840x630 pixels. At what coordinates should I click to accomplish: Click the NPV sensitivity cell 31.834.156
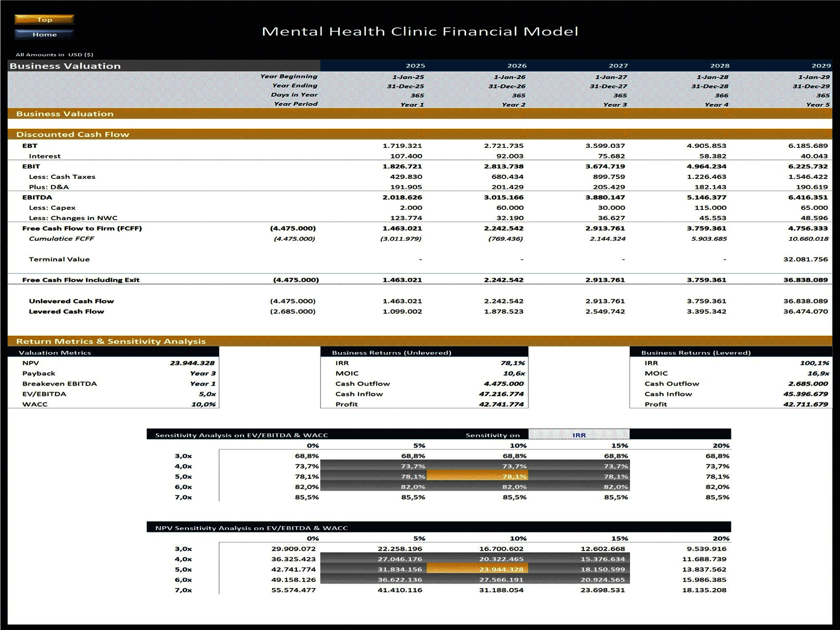pos(400,569)
